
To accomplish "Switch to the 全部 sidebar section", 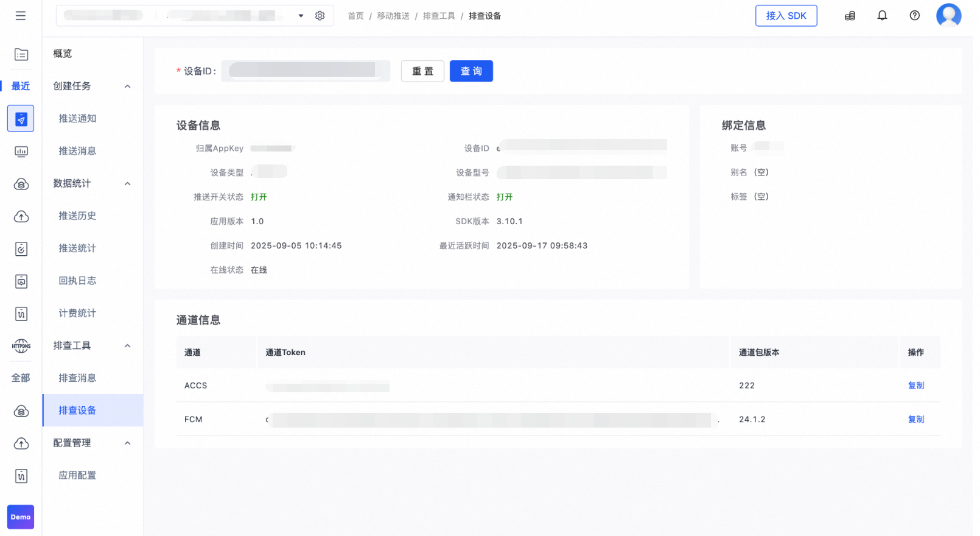I will point(21,378).
